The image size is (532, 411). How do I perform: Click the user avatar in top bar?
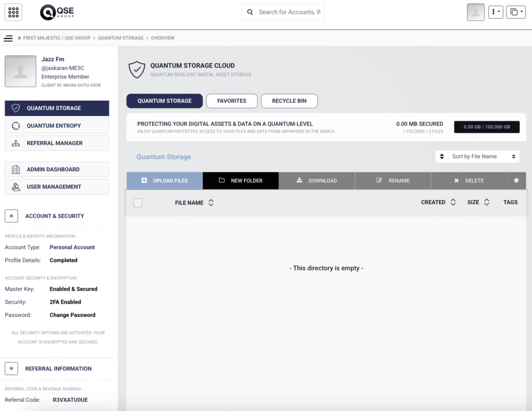(x=476, y=12)
